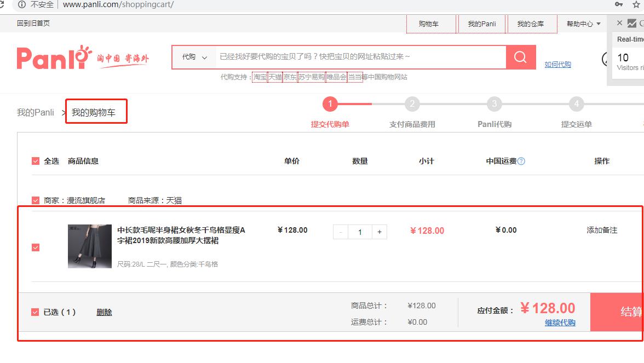Click 删除 to delete selected items
644x363 pixels.
pos(104,312)
